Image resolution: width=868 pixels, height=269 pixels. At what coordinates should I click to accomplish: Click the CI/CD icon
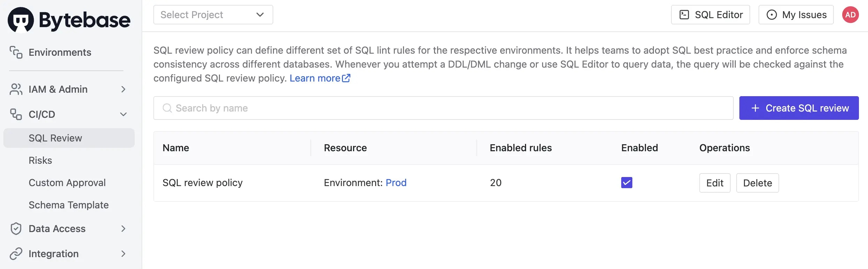point(16,114)
